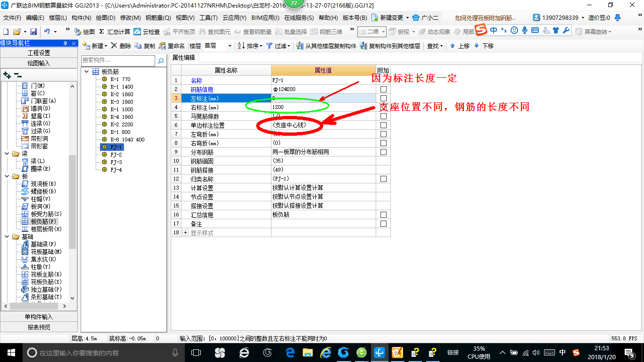Click the Open file folder icon
The height and width of the screenshot is (362, 644).
(17, 32)
